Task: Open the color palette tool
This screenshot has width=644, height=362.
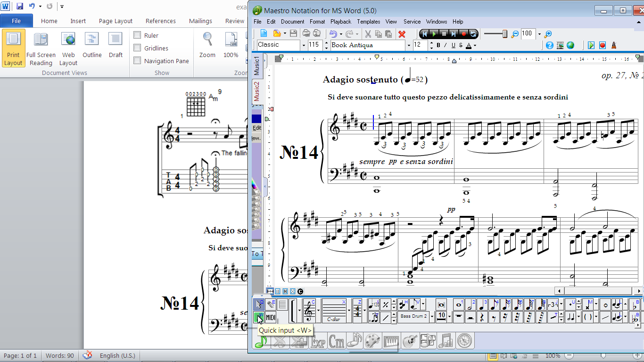Action: coord(372,340)
